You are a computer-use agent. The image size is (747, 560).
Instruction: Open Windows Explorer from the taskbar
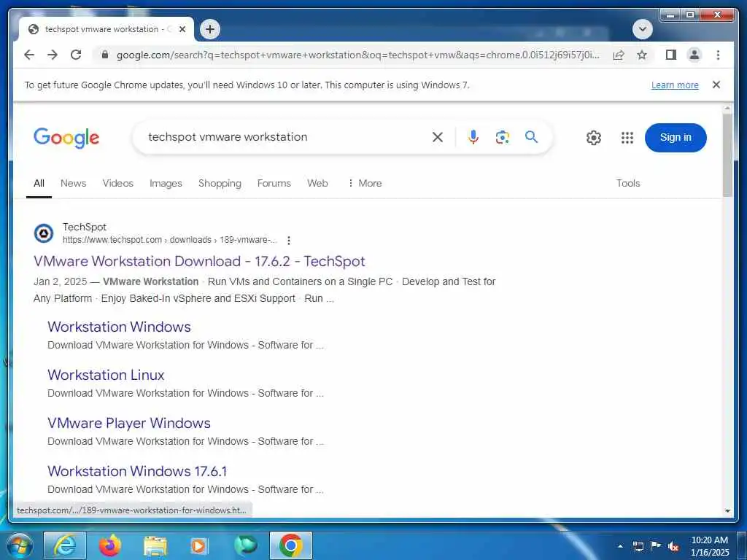coord(155,546)
